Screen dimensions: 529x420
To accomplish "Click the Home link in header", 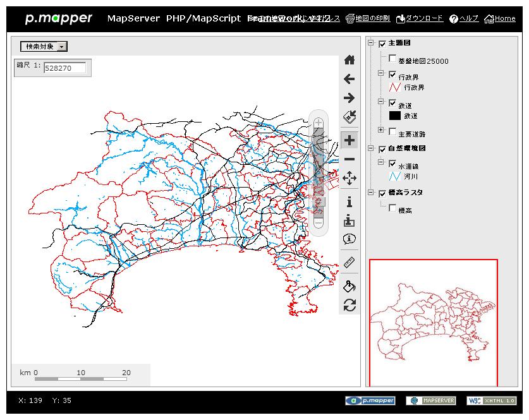I will [500, 19].
